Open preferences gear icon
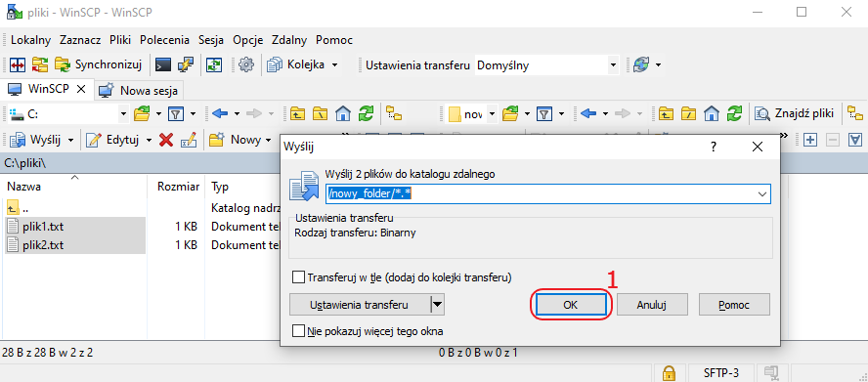This screenshot has width=868, height=382. click(245, 64)
